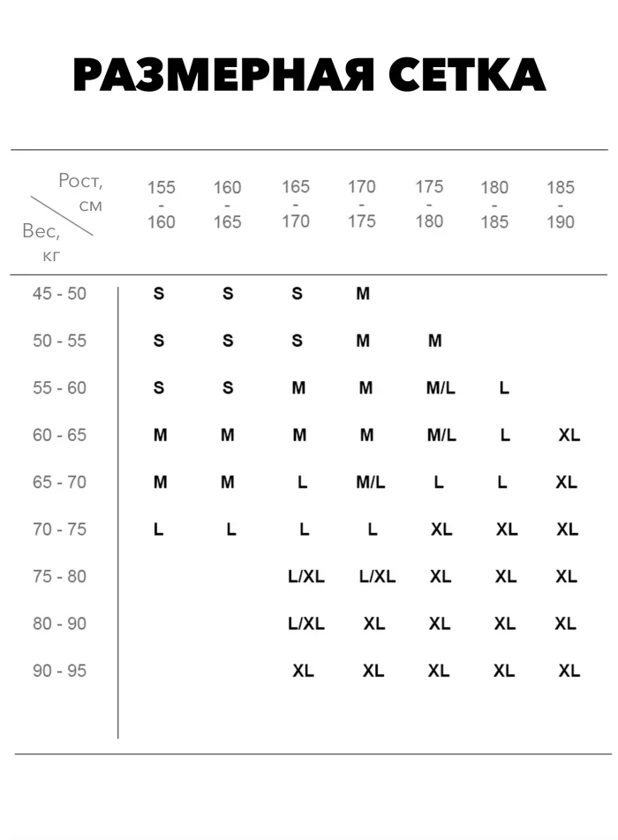Screen dimensions: 618x840
Task: Pick the M/L size in the 65 - 70 row
Action: (371, 483)
